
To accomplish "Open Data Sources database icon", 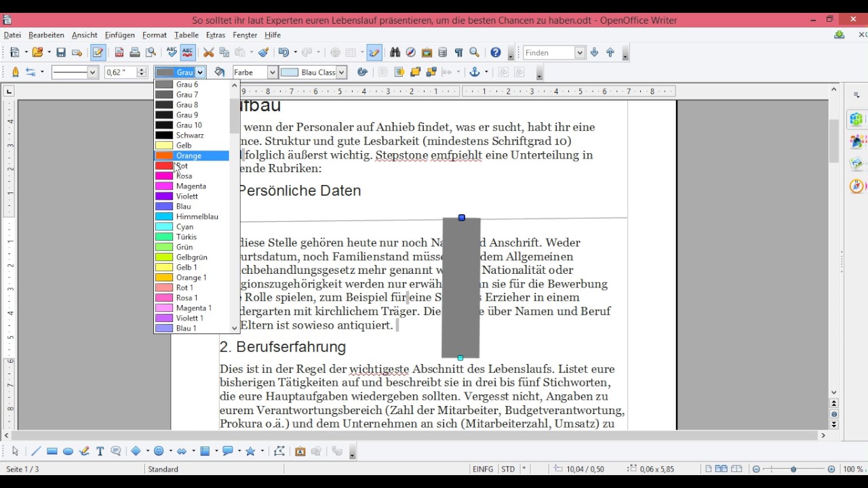I will tap(443, 52).
